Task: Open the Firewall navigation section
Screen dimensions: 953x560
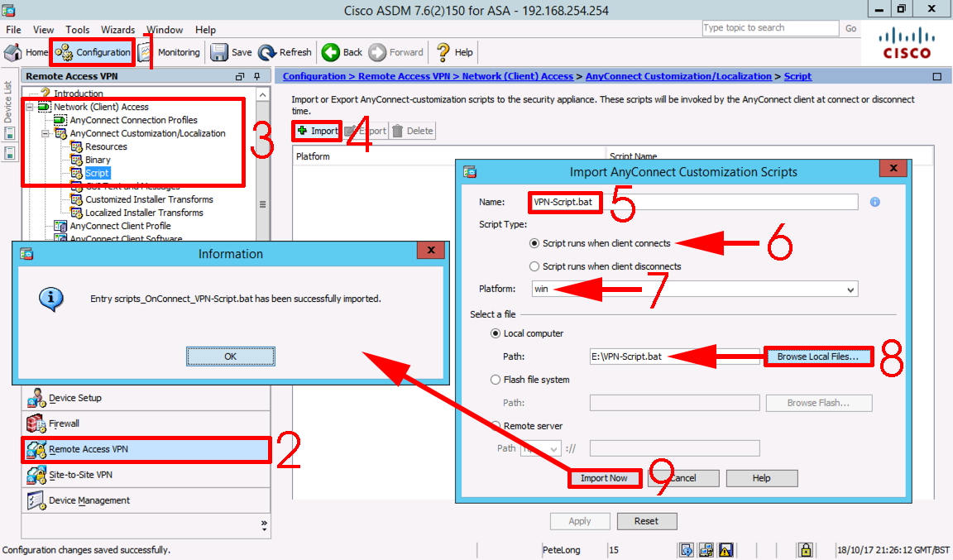Action: [146, 424]
